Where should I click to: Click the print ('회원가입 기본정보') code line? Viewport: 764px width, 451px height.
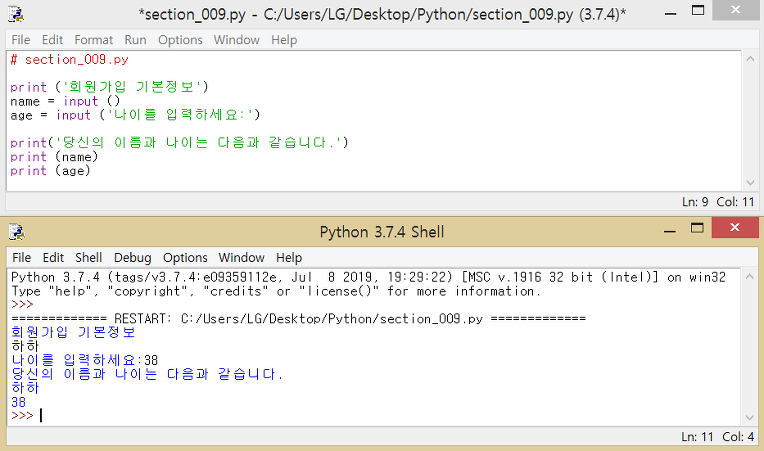click(109, 87)
